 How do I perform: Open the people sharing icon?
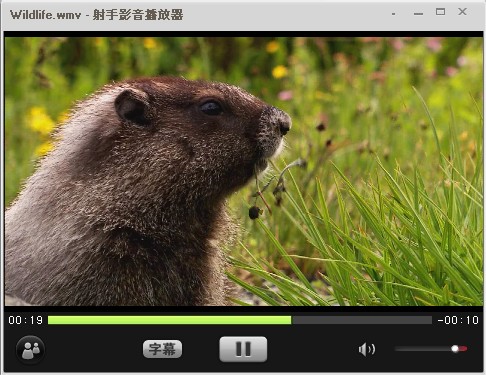(x=30, y=350)
